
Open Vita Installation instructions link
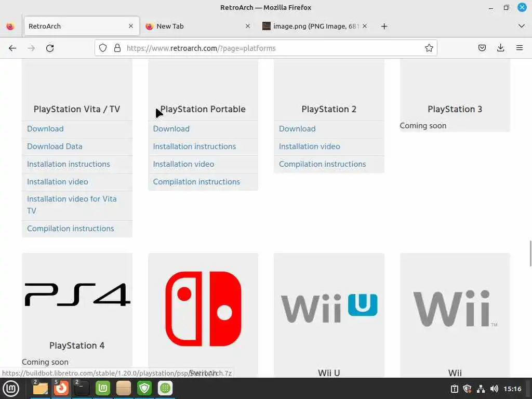(x=69, y=164)
